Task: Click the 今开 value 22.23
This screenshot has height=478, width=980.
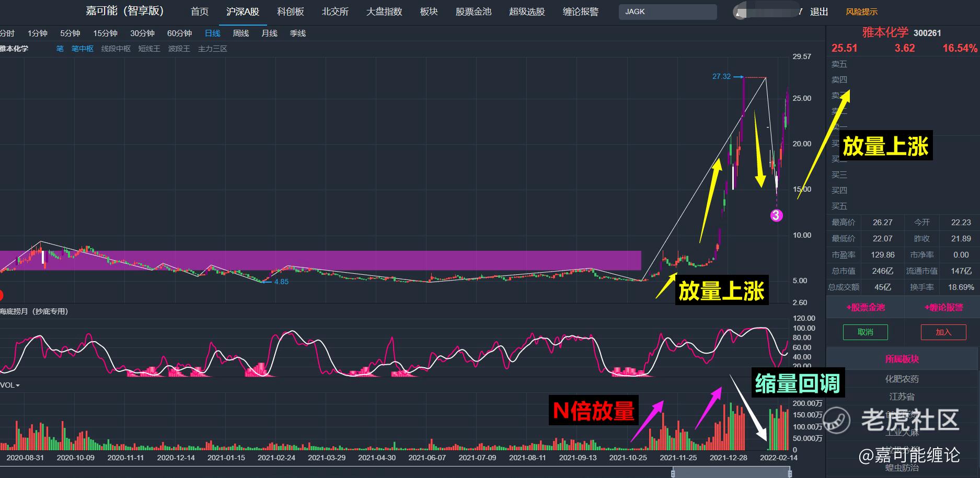Action: (x=961, y=223)
